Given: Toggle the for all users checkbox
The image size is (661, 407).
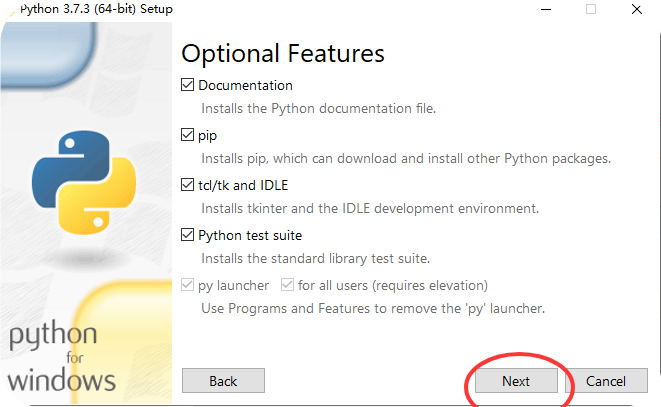Looking at the screenshot, I should [x=288, y=285].
